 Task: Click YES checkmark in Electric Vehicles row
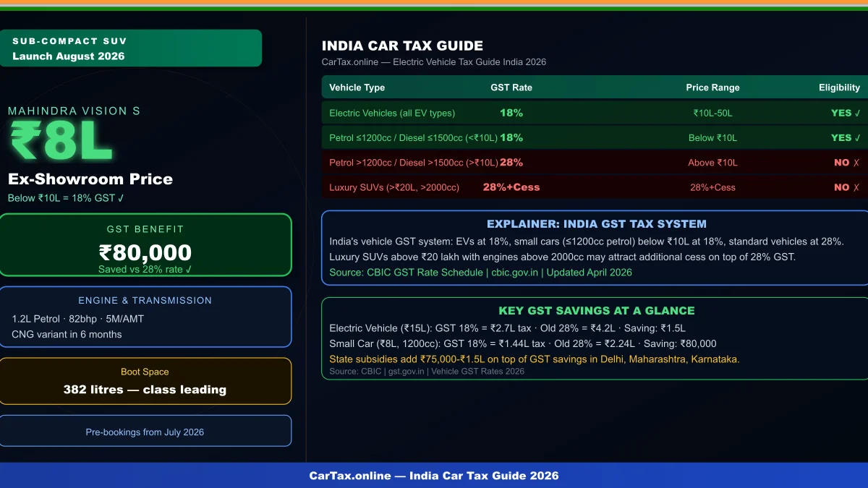tap(845, 113)
